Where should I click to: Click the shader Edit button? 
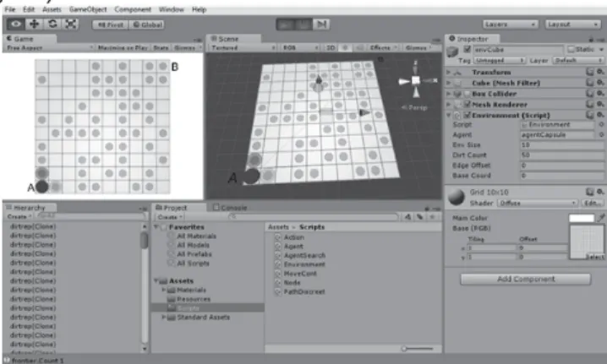click(x=593, y=203)
